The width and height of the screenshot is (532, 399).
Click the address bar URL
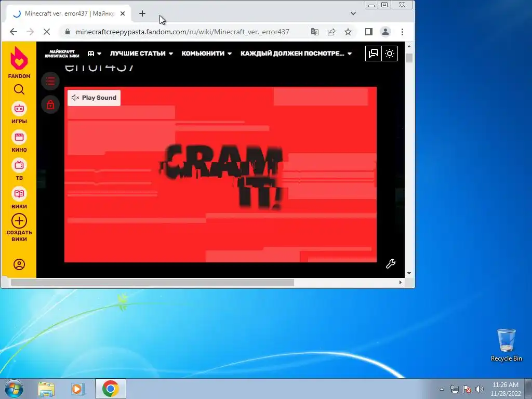point(182,32)
